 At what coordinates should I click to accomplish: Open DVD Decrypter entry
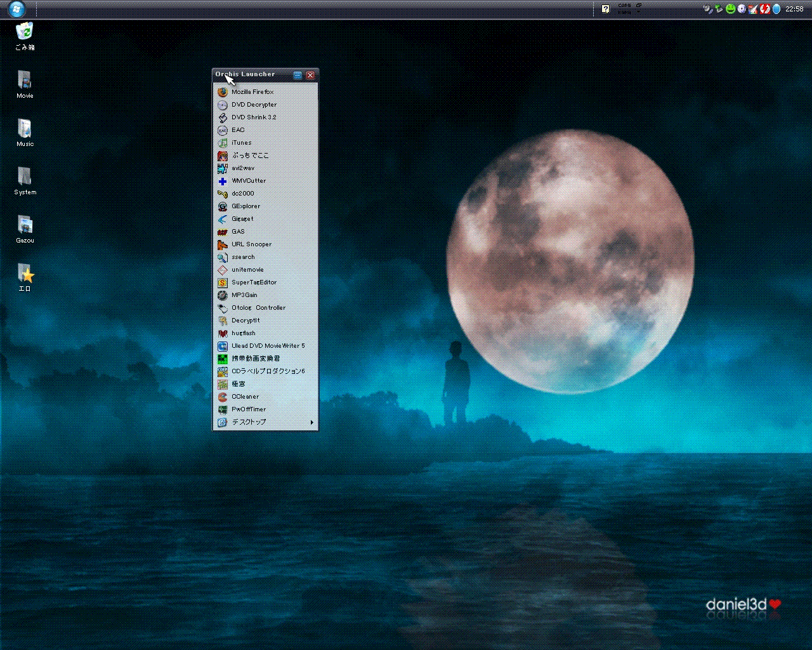tap(265, 105)
